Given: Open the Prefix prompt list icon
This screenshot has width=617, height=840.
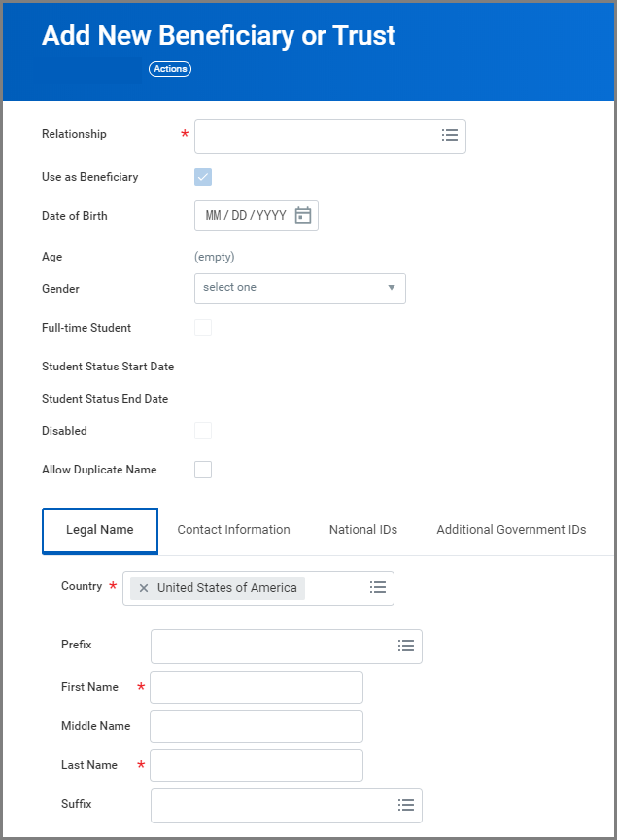Looking at the screenshot, I should point(406,646).
